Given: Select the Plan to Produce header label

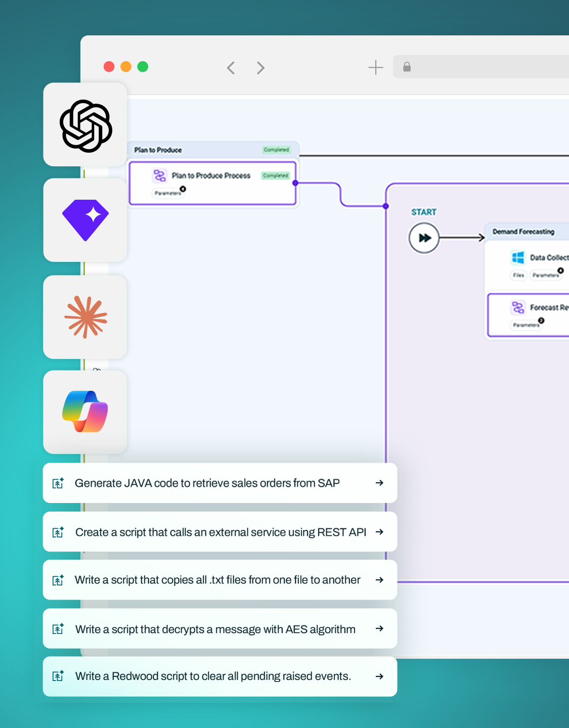Looking at the screenshot, I should point(158,150).
